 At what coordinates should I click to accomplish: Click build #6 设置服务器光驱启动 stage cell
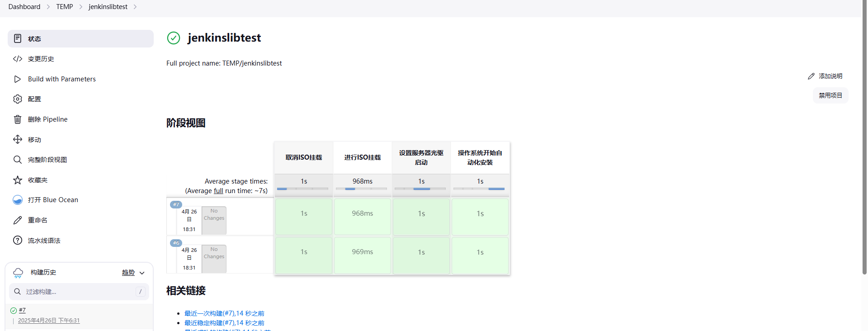coord(421,255)
